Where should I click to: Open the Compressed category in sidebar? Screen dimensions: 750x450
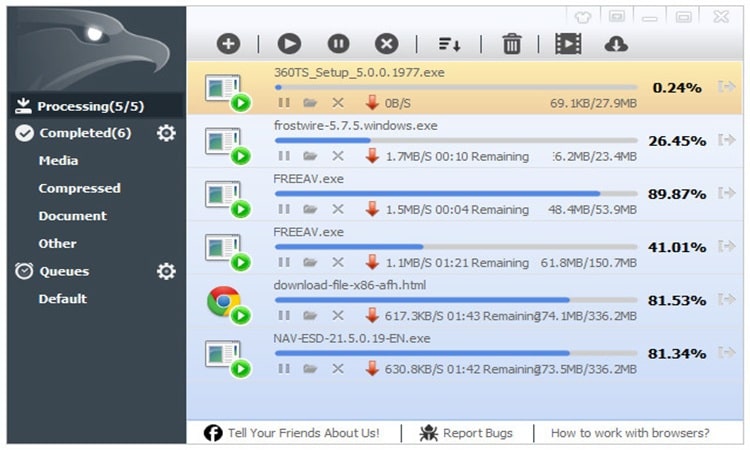click(79, 188)
